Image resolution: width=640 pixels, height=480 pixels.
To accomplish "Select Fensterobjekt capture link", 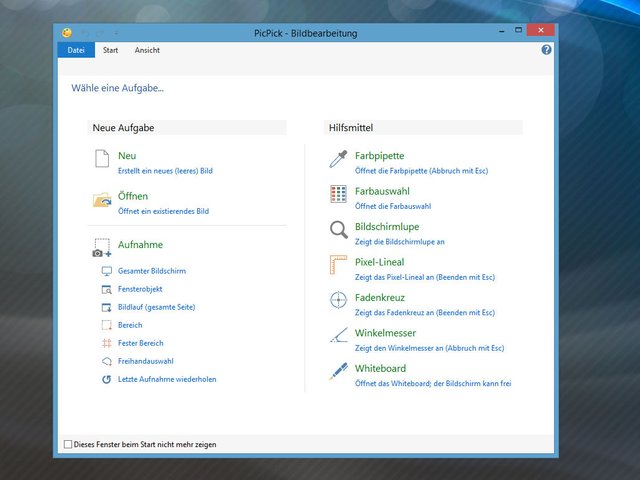I will (x=140, y=289).
